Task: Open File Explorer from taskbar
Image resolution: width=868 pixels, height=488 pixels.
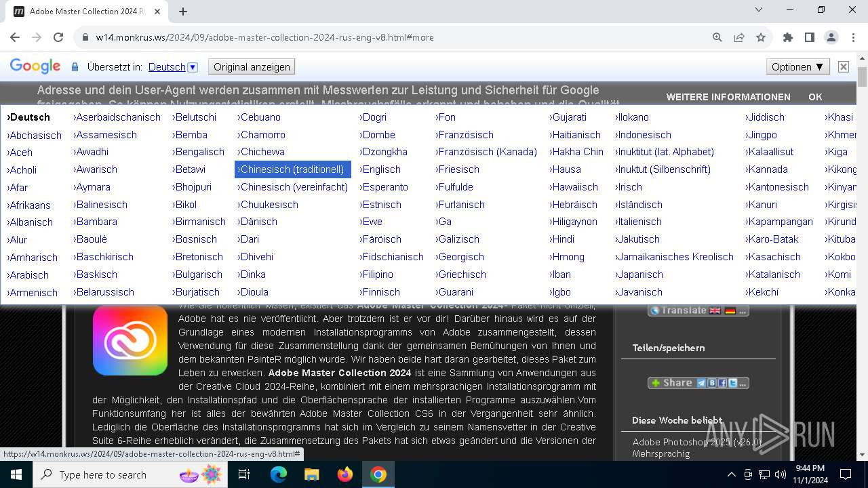Action: click(x=312, y=474)
